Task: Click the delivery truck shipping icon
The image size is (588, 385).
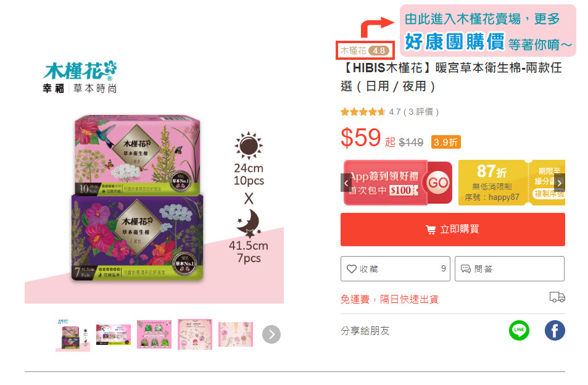Action: pyautogui.click(x=557, y=297)
